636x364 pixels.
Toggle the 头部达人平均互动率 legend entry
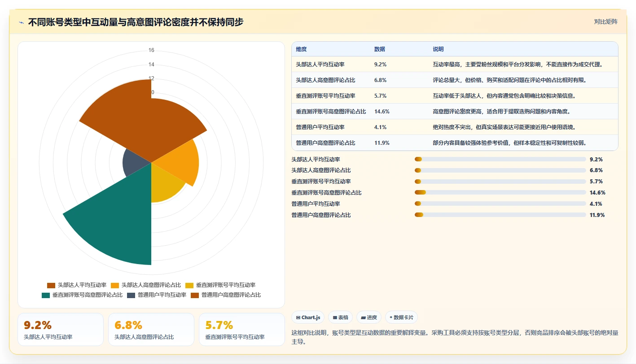pos(77,285)
